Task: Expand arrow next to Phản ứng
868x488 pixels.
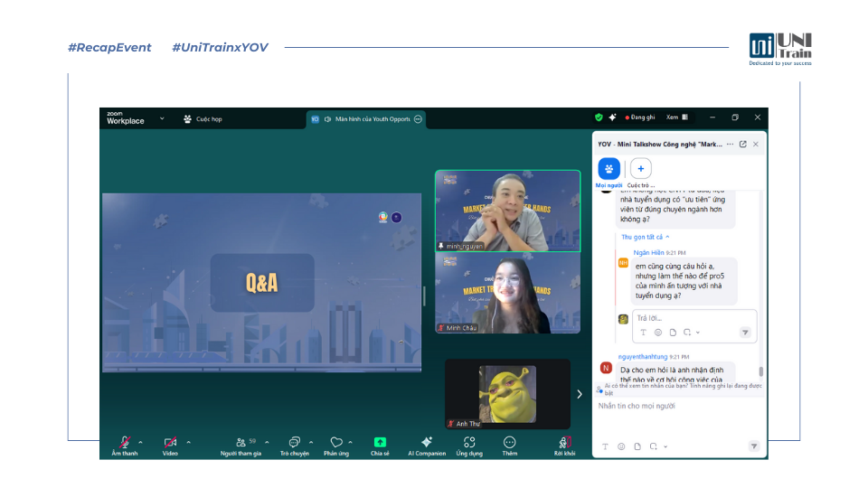Action: (x=351, y=442)
